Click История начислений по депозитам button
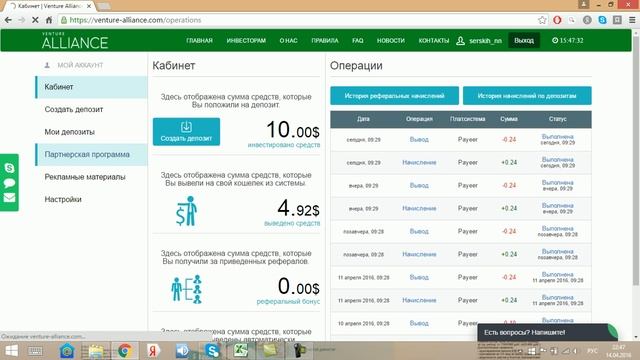 [527, 96]
